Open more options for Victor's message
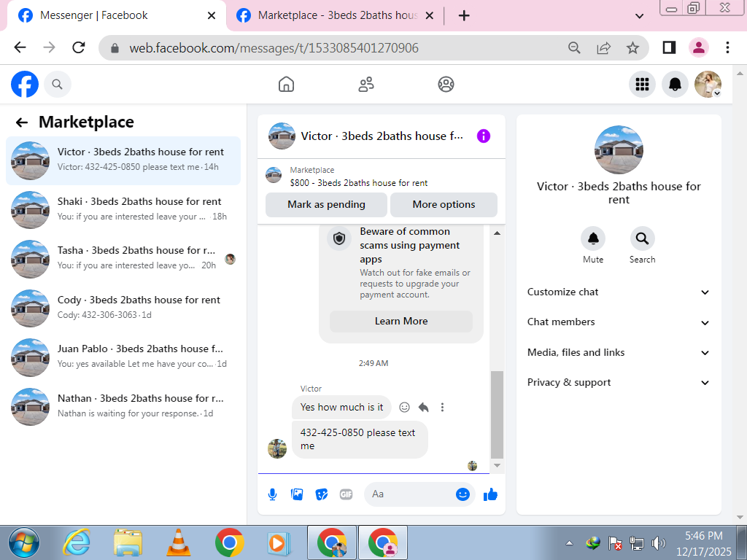Image resolution: width=747 pixels, height=560 pixels. click(443, 407)
